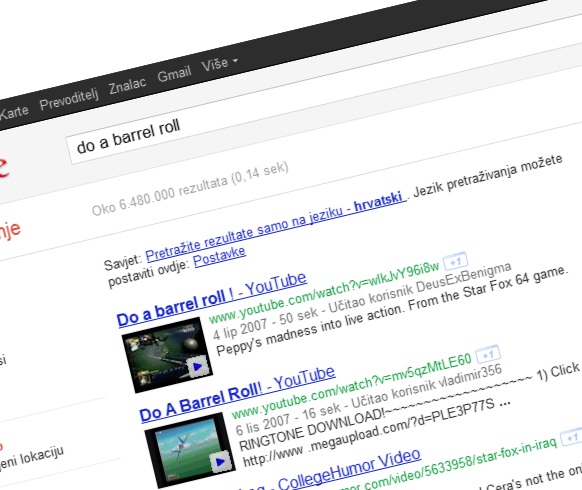Viewport: 582px width, 490px height.
Task: Open the Postavke settings link
Action: tap(219, 257)
